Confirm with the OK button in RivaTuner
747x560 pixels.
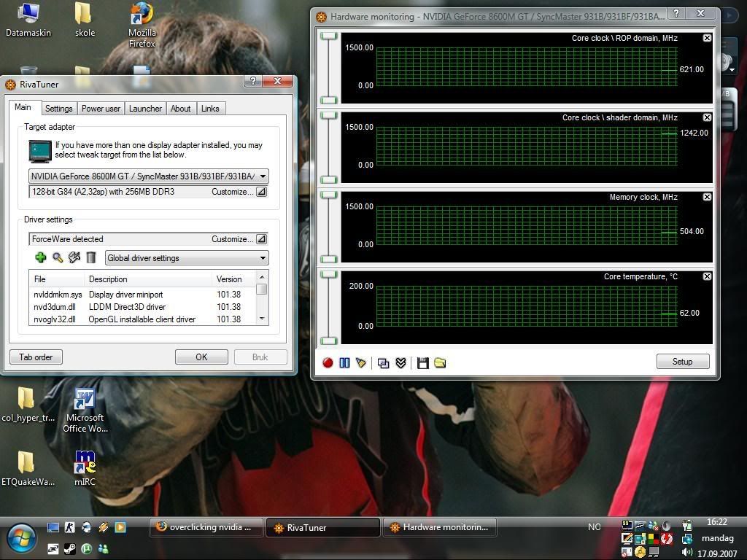coord(201,357)
